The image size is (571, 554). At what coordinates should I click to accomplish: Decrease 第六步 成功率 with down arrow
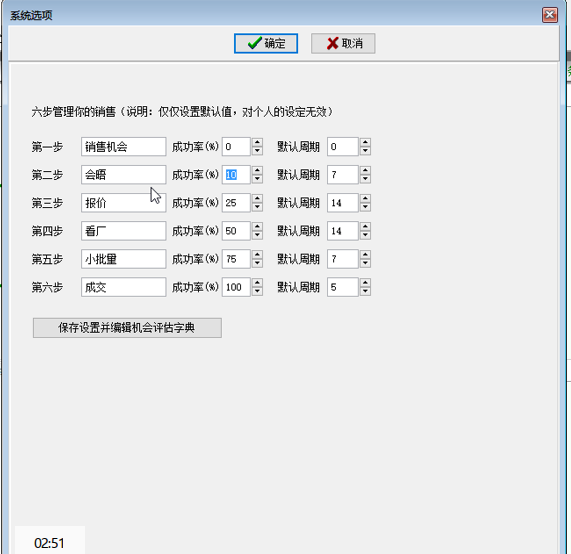click(257, 291)
